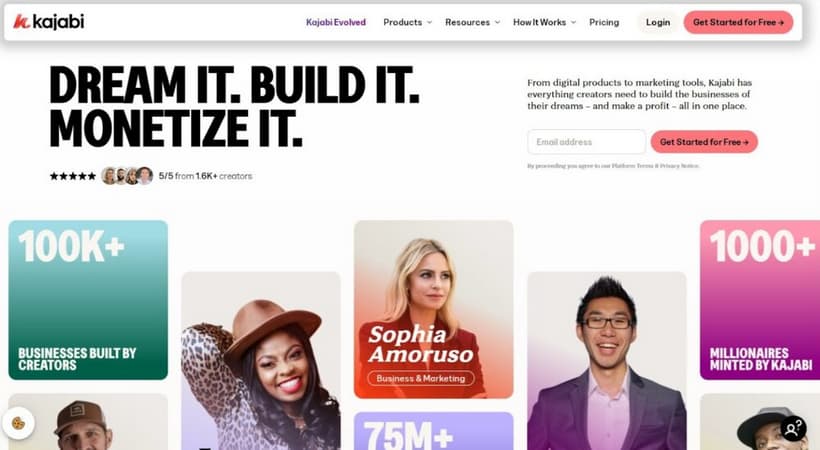Image resolution: width=820 pixels, height=450 pixels.
Task: Click the woman in brown hat card
Action: click(261, 361)
